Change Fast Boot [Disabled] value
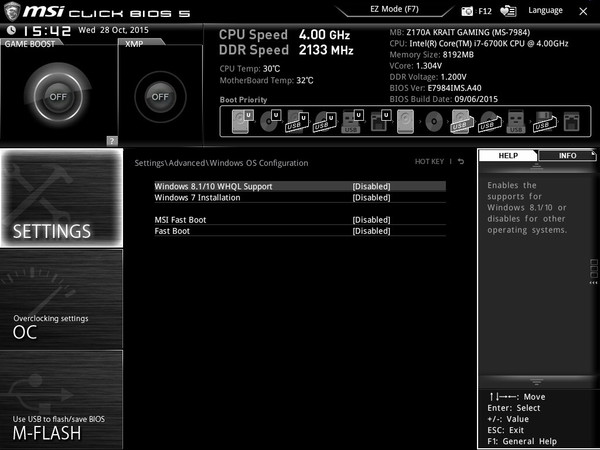 (x=371, y=231)
